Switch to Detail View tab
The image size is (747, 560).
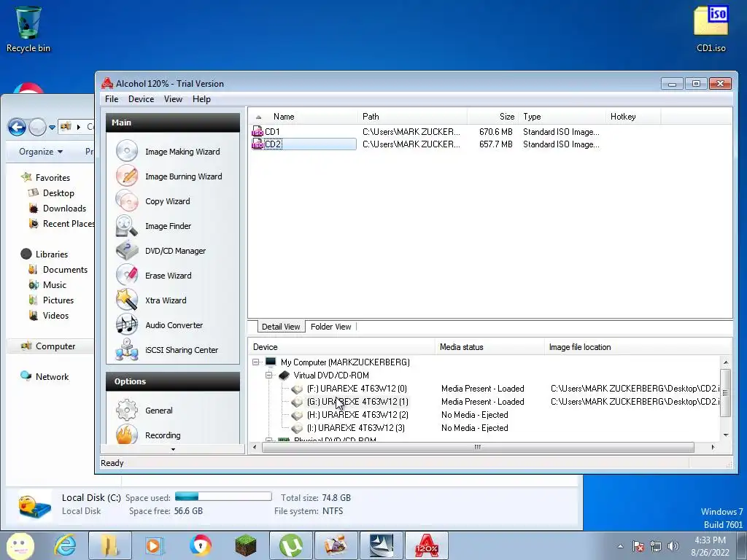click(x=281, y=327)
